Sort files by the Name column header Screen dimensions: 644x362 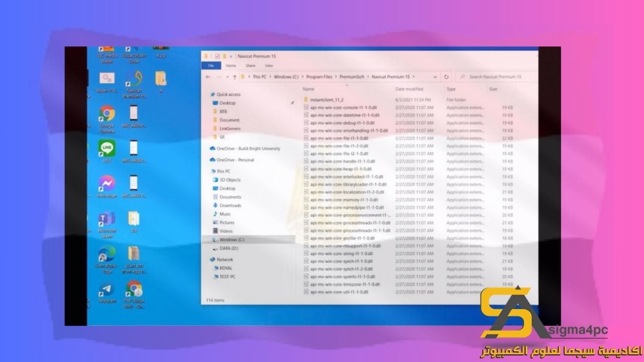(308, 89)
